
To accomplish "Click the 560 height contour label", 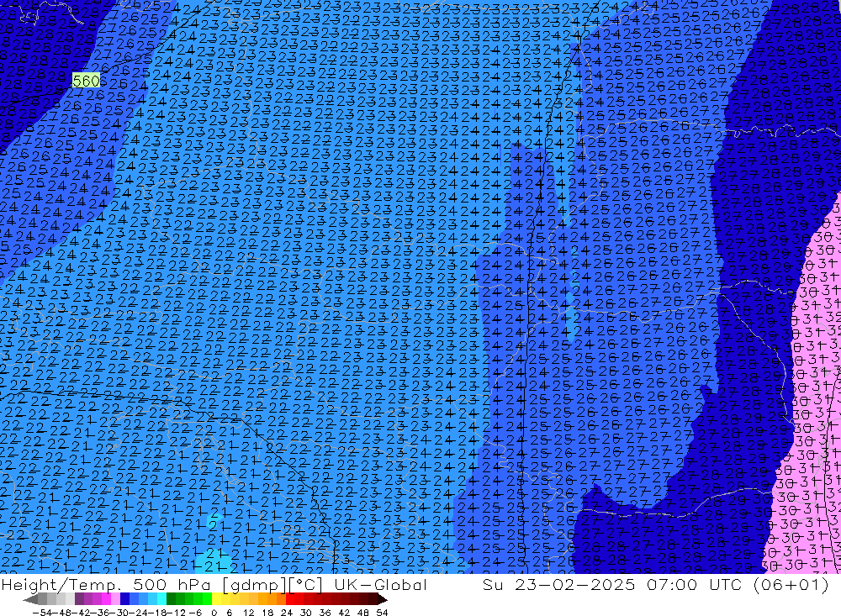I will pyautogui.click(x=86, y=81).
